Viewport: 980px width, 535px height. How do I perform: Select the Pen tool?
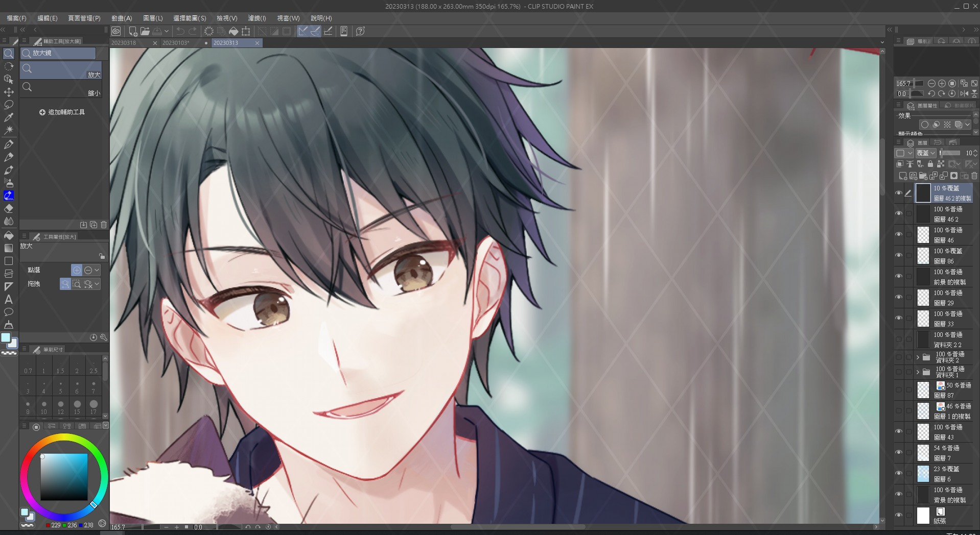[9, 144]
